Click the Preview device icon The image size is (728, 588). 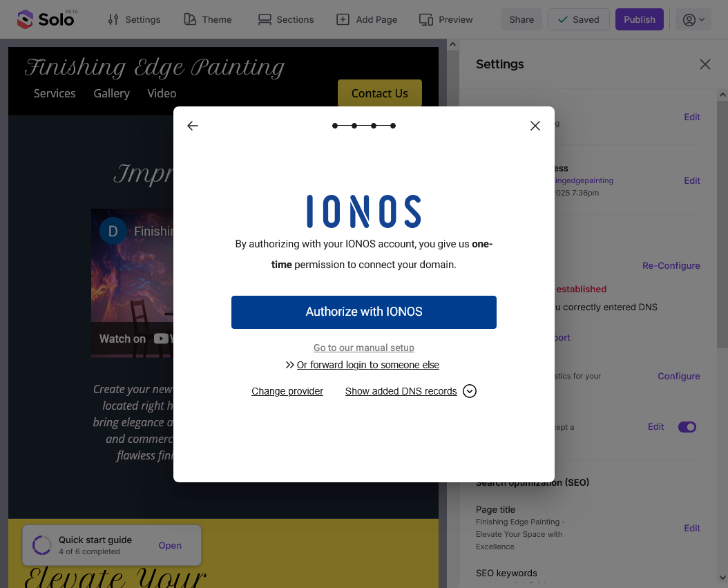point(425,19)
